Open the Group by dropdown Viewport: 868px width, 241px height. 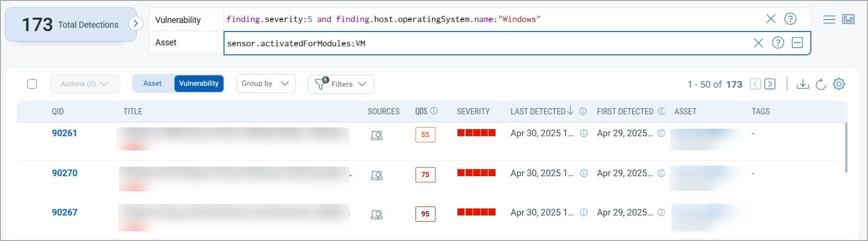click(x=265, y=84)
